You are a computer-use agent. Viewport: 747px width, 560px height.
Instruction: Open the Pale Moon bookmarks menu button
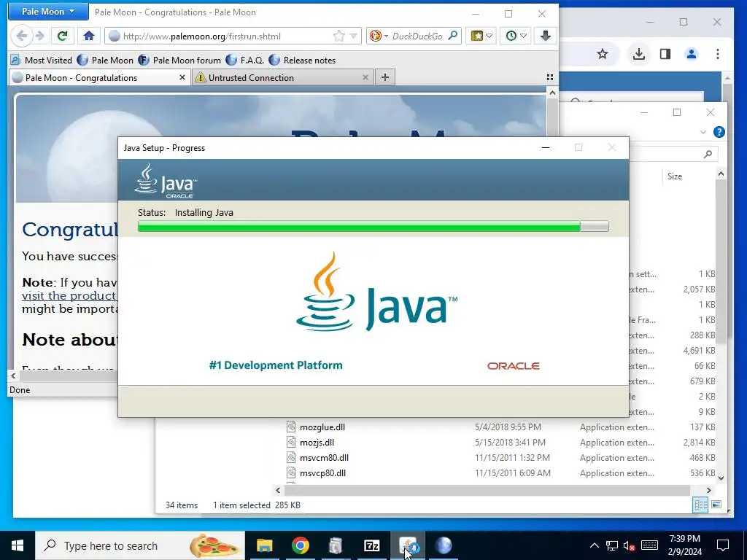point(481,36)
